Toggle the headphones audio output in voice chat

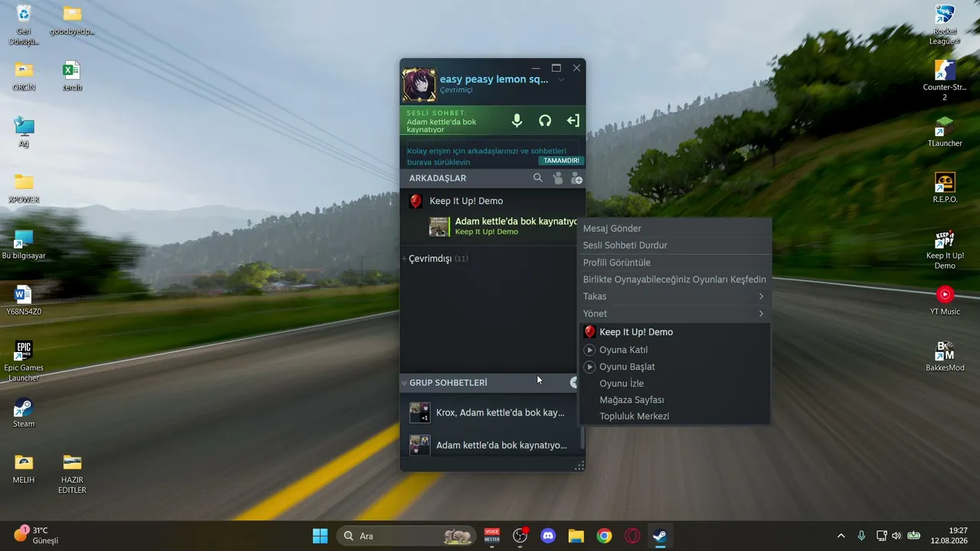tap(545, 120)
